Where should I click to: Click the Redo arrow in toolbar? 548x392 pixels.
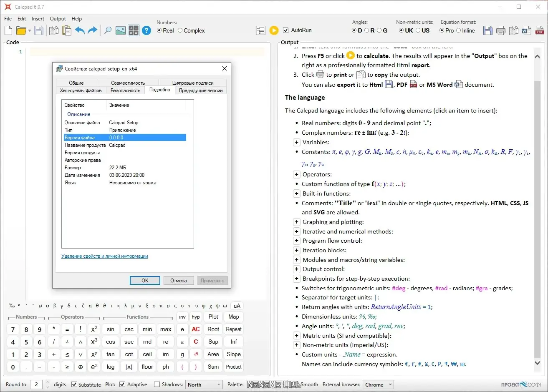[93, 30]
